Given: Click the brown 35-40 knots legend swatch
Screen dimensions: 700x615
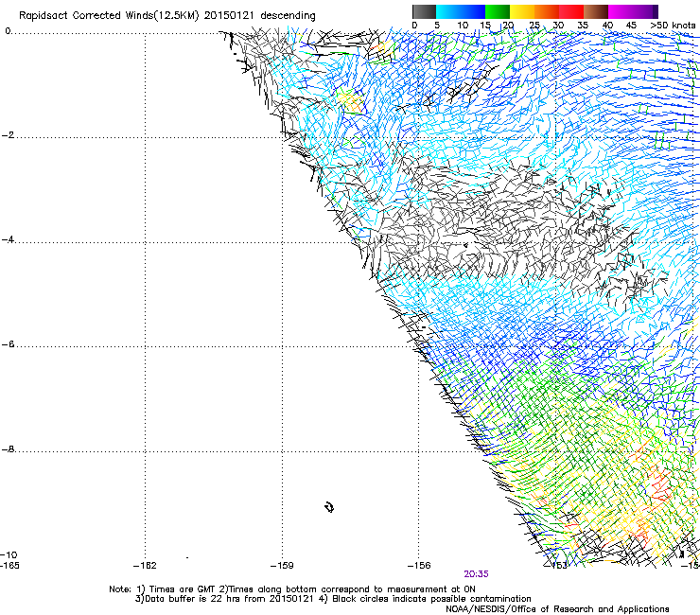Looking at the screenshot, I should tap(596, 11).
